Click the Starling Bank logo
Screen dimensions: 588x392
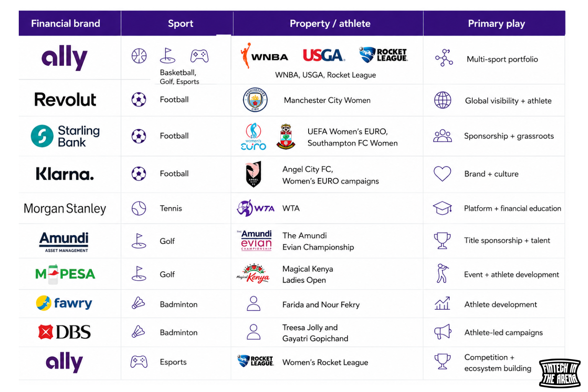click(x=65, y=136)
